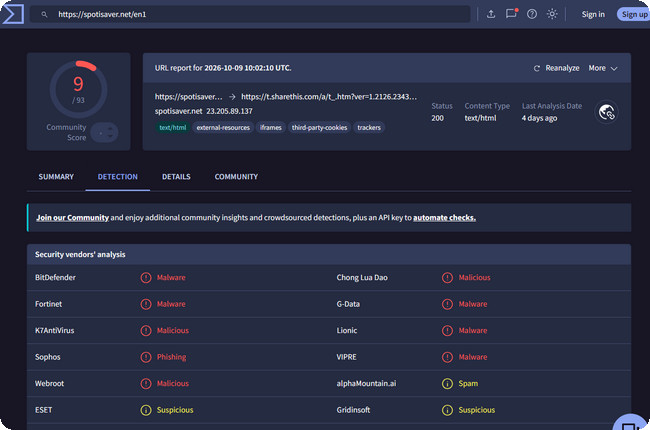650x430 pixels.
Task: Click the Sign up button
Action: 634,14
